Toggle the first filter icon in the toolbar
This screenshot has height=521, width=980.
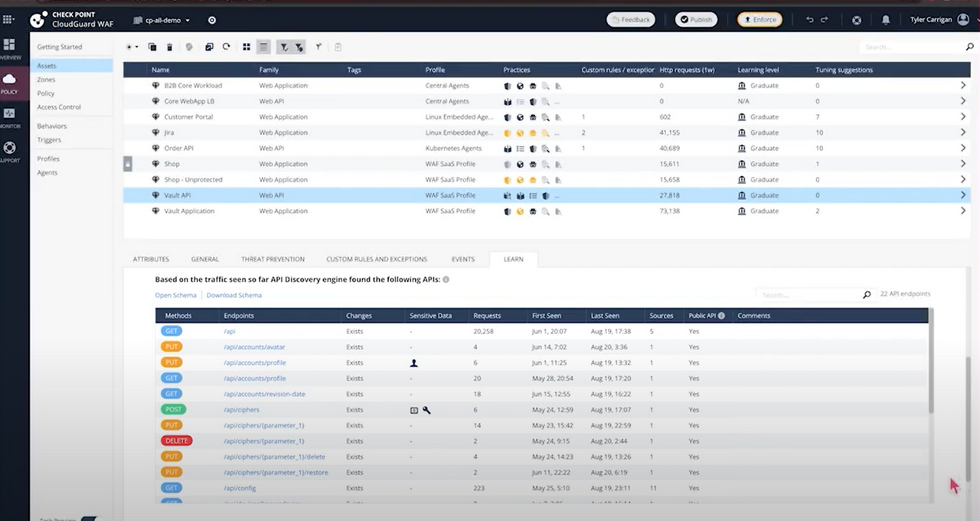[283, 47]
